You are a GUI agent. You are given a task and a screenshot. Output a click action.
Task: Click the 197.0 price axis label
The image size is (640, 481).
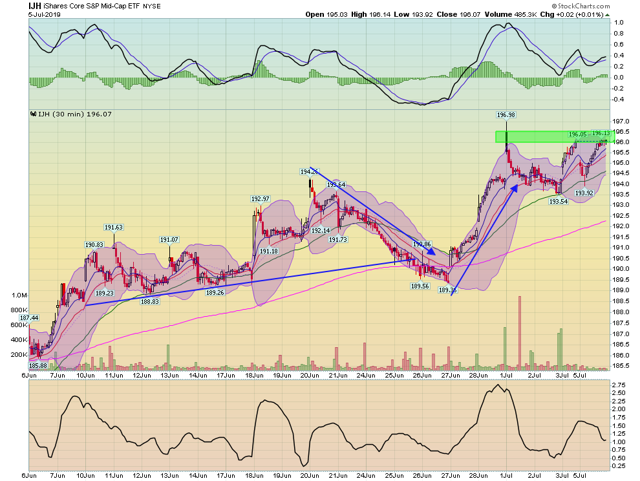tap(619, 121)
